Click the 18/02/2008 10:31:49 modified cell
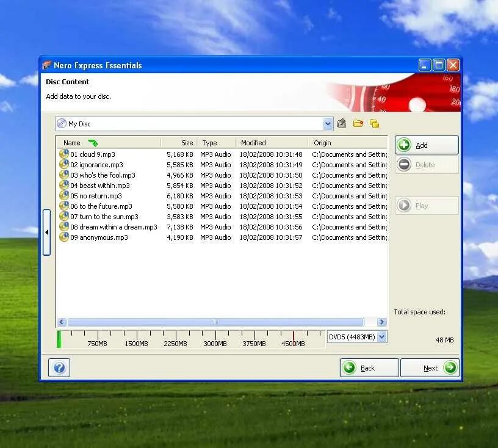 (271, 165)
